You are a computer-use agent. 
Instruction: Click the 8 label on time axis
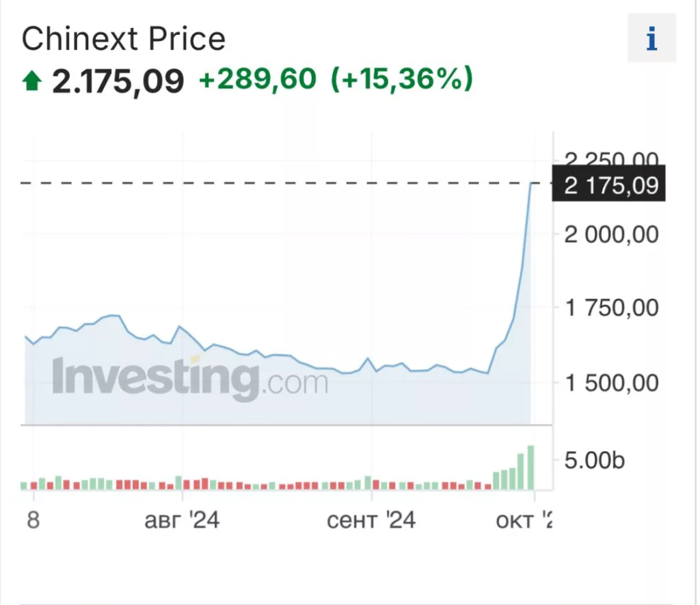(33, 521)
